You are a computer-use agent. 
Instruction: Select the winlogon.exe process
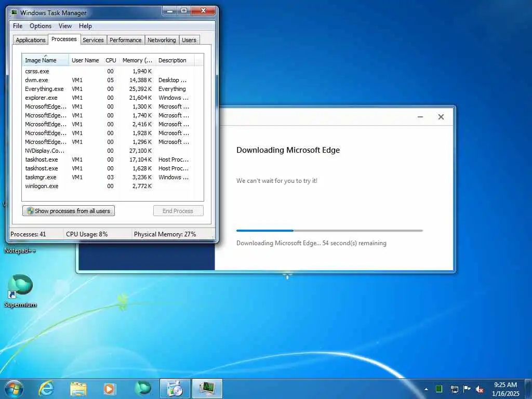click(x=113, y=186)
